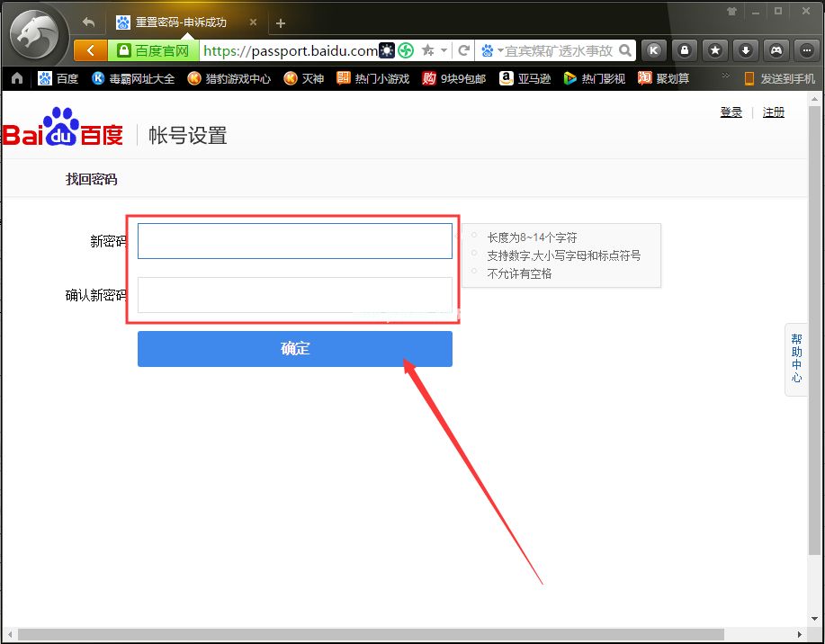Switch to the 重置密码-申诉成功 tab

(180, 20)
